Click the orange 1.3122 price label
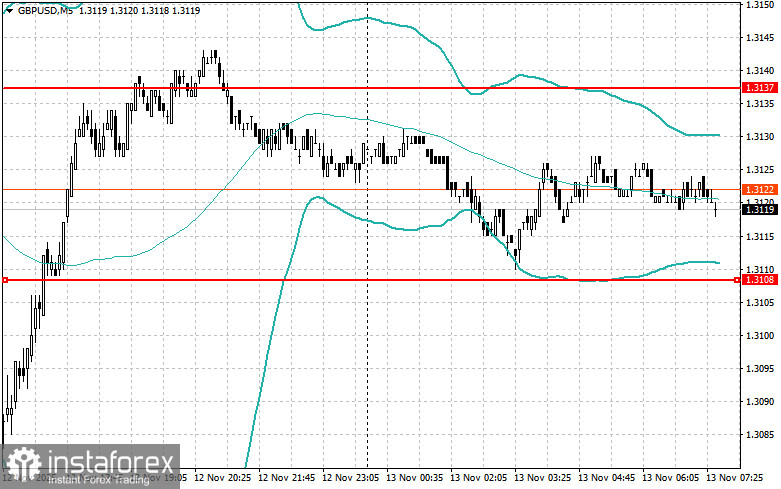Screen dimensions: 781x489 pyautogui.click(x=760, y=189)
